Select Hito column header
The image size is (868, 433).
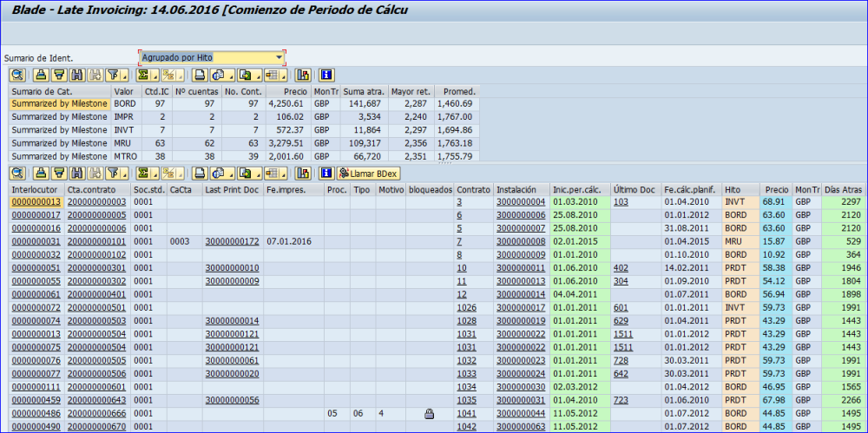click(x=740, y=189)
